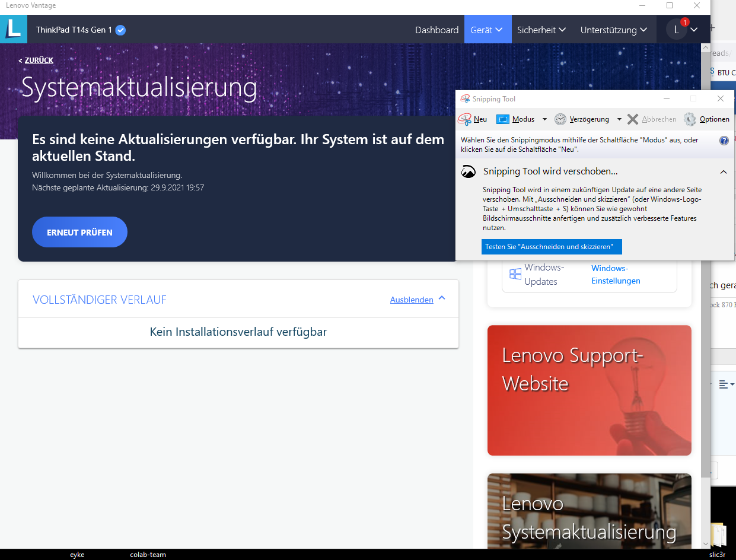Click the Windows logo icon beside Windows-Updates

click(515, 274)
